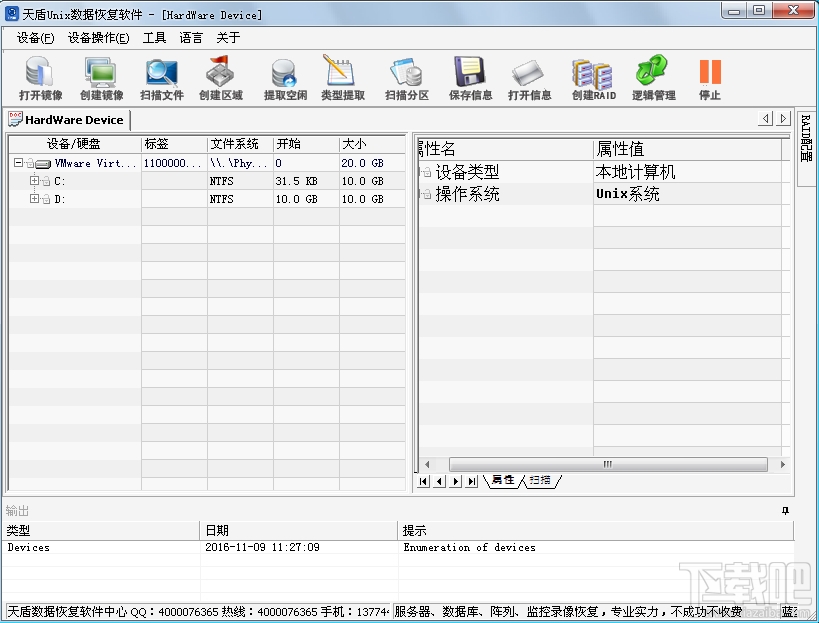Screen dimensions: 819x623
Task: Click the 文件系统 column header
Action: [240, 144]
